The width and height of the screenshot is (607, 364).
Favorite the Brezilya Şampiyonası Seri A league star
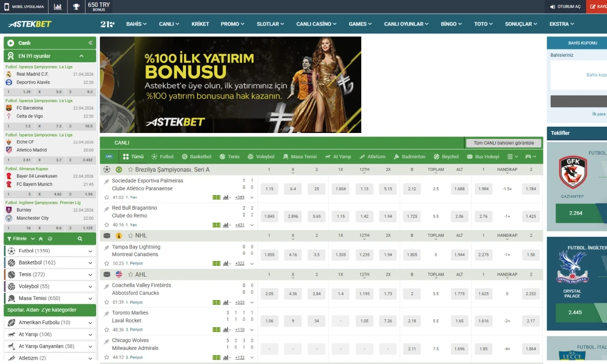coord(131,170)
